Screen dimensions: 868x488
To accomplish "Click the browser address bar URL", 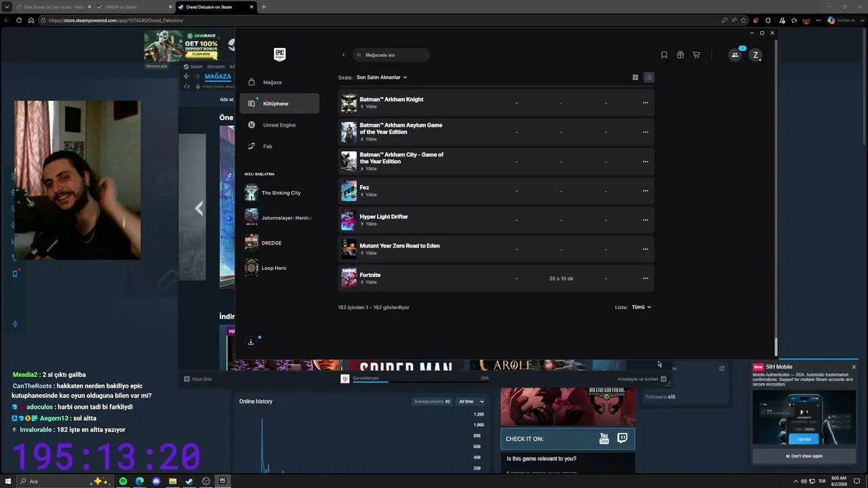I will 115,20.
